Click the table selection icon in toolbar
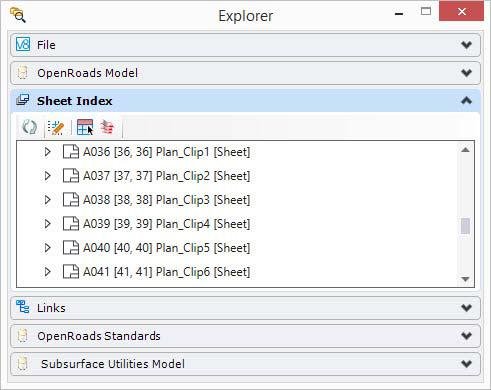491x390 pixels. [x=85, y=127]
